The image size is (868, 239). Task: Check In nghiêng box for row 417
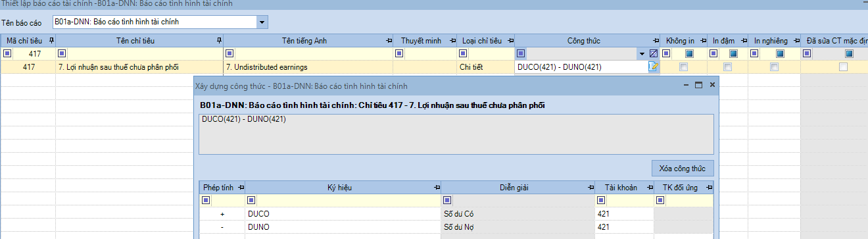(775, 66)
